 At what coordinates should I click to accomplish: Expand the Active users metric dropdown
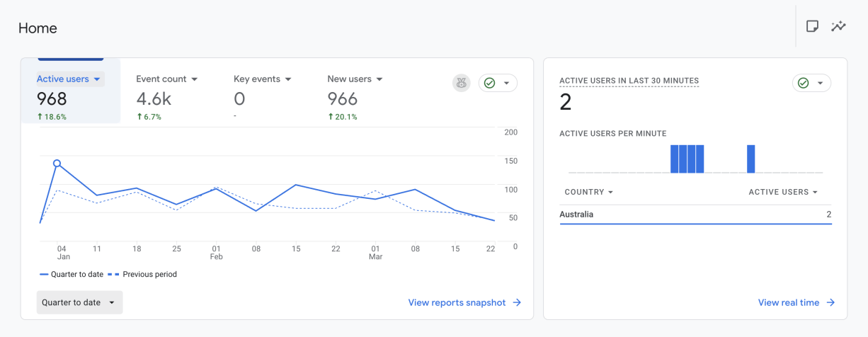[x=97, y=79]
